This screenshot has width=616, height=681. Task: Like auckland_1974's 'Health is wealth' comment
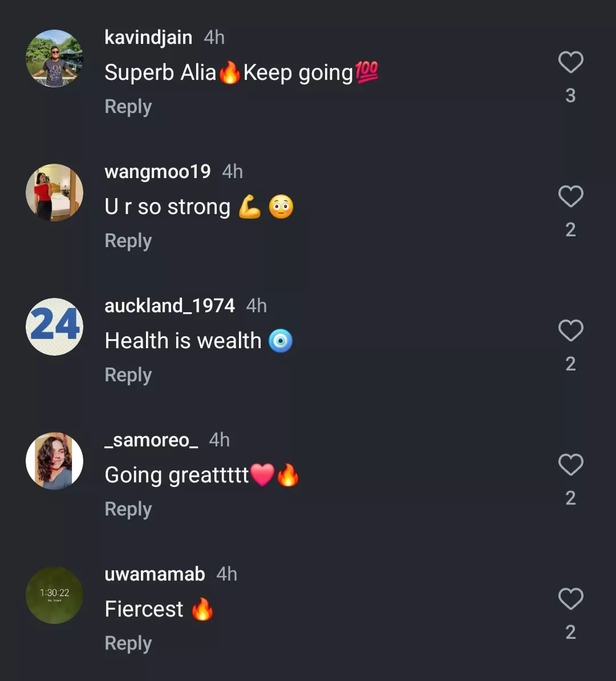coord(570,331)
